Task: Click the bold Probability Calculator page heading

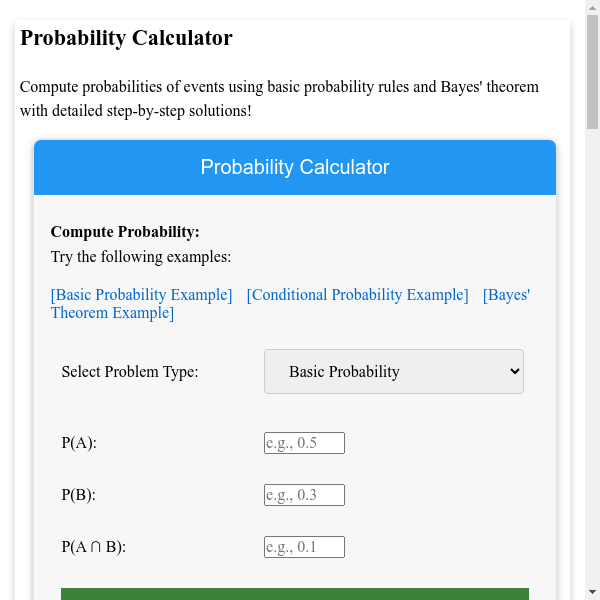Action: (126, 38)
